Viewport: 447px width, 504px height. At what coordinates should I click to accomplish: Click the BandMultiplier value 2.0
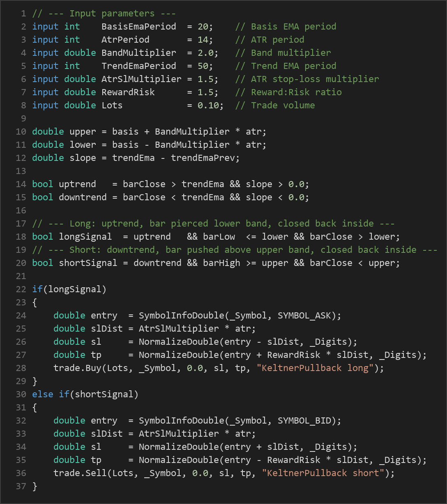coord(205,53)
